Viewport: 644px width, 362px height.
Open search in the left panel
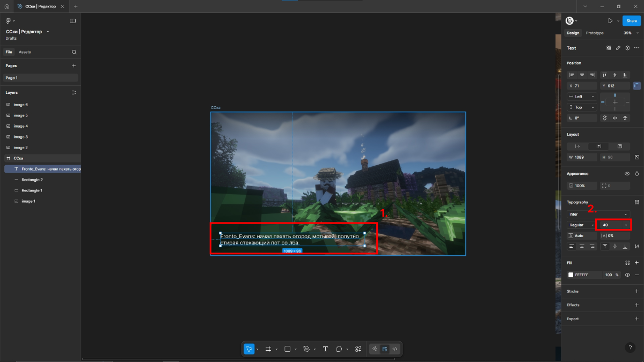74,52
